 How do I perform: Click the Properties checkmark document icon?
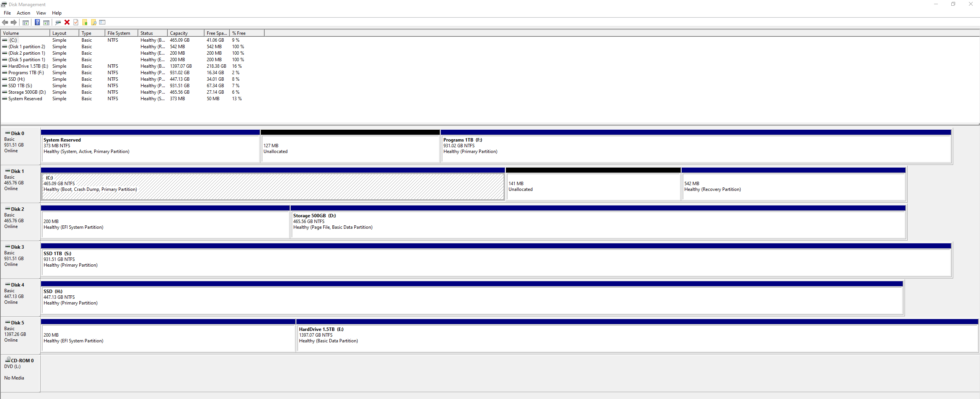pyautogui.click(x=76, y=22)
